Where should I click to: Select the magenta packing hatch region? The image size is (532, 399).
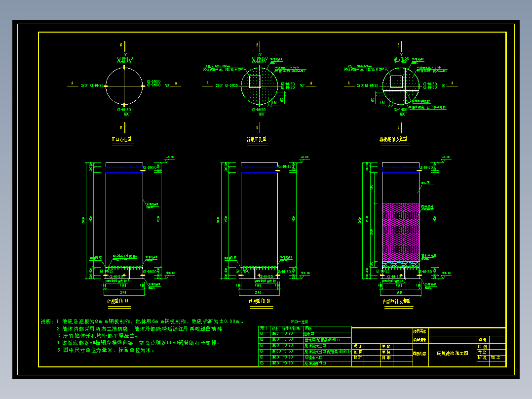[x=401, y=232]
